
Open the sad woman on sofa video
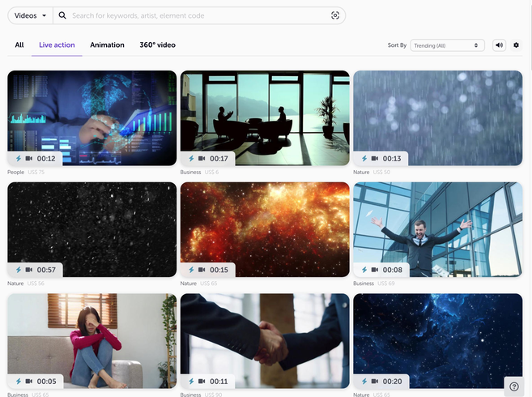click(x=92, y=340)
